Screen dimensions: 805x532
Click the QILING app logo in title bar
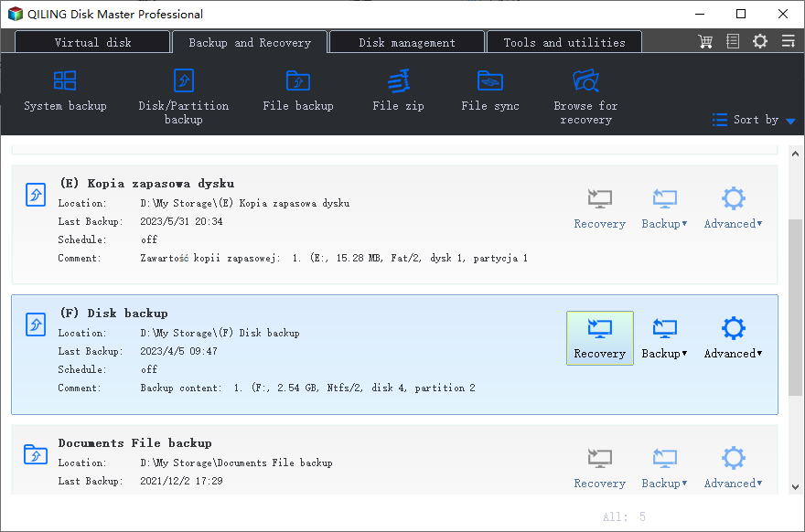click(x=16, y=14)
